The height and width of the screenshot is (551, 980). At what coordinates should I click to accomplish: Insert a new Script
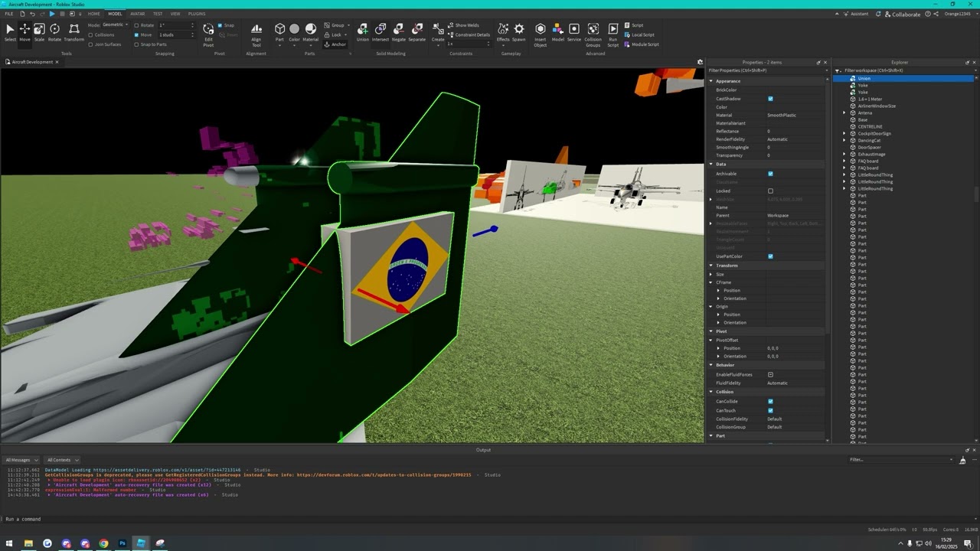click(x=634, y=25)
